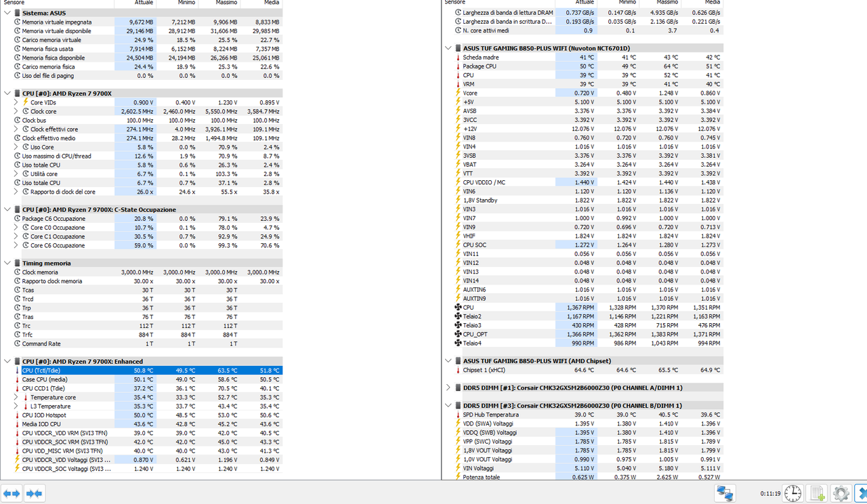
Task: Click the lightning icon beside Core VIDs
Action: click(x=25, y=102)
